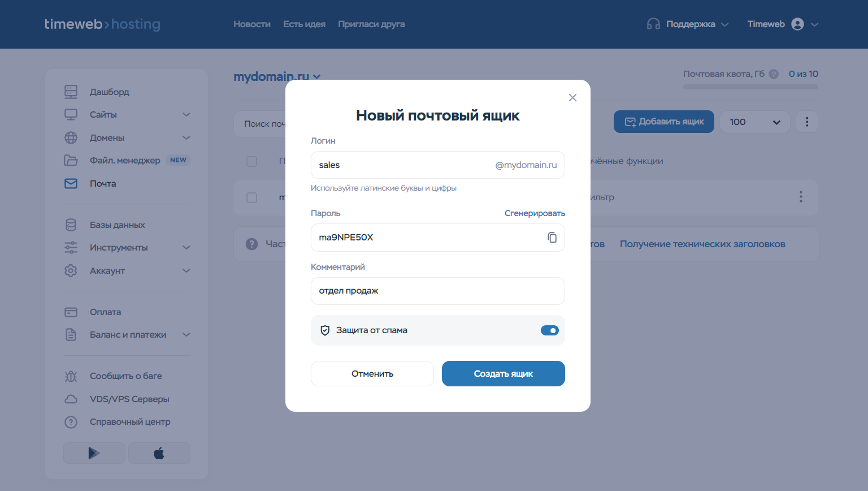Click the Generate password link
Screen dimensions: 868x491
pos(534,213)
